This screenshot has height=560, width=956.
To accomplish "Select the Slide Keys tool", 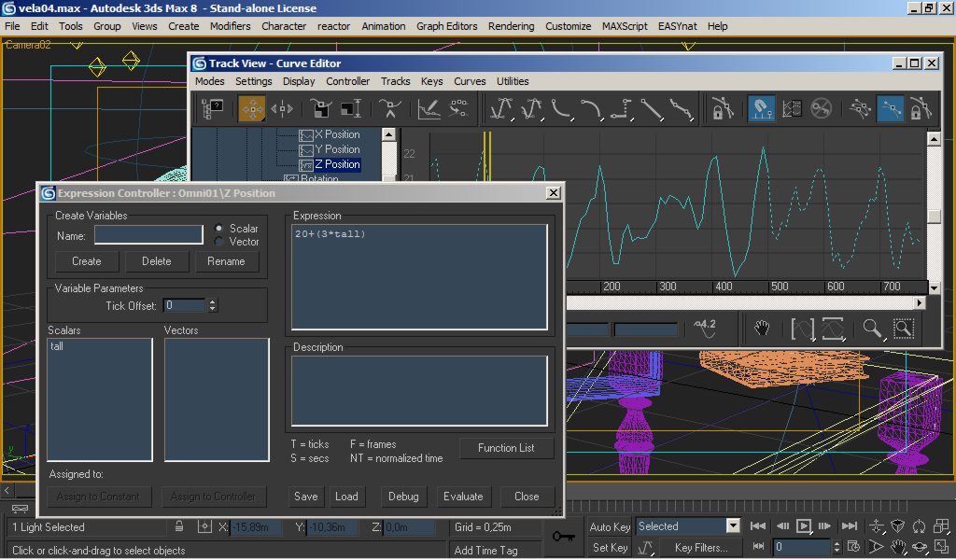I will [282, 109].
